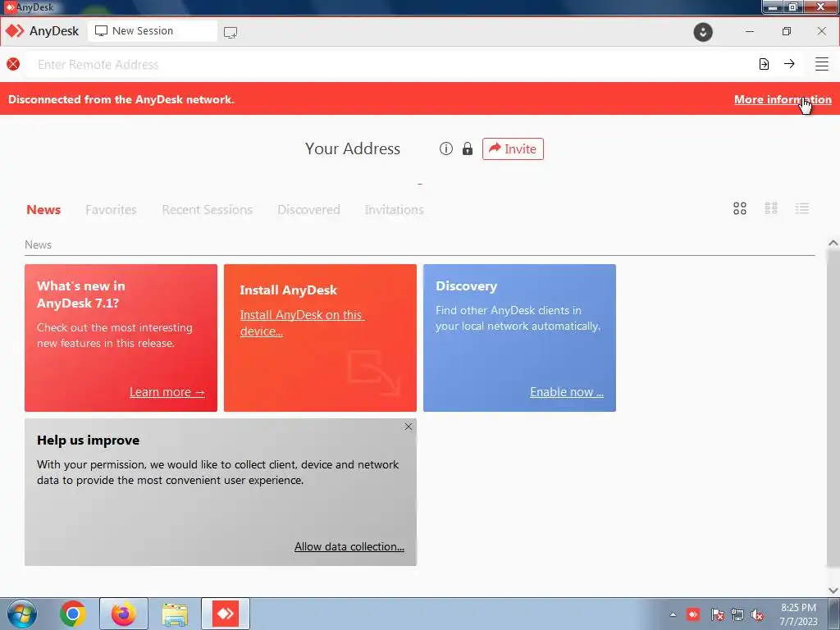840x630 pixels.
Task: Select the New Session tab
Action: coord(152,31)
